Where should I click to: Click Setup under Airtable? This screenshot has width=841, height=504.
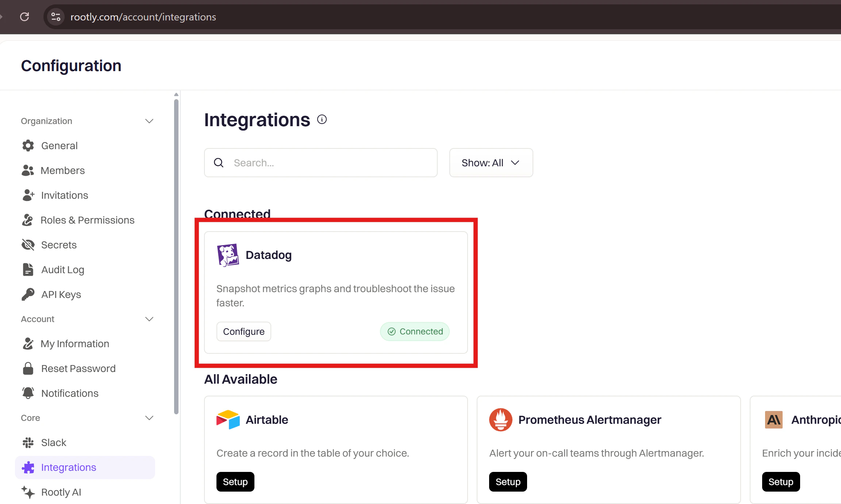click(235, 481)
